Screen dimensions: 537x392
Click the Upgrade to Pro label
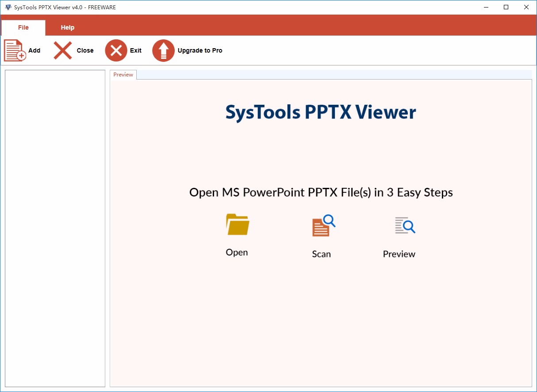200,50
